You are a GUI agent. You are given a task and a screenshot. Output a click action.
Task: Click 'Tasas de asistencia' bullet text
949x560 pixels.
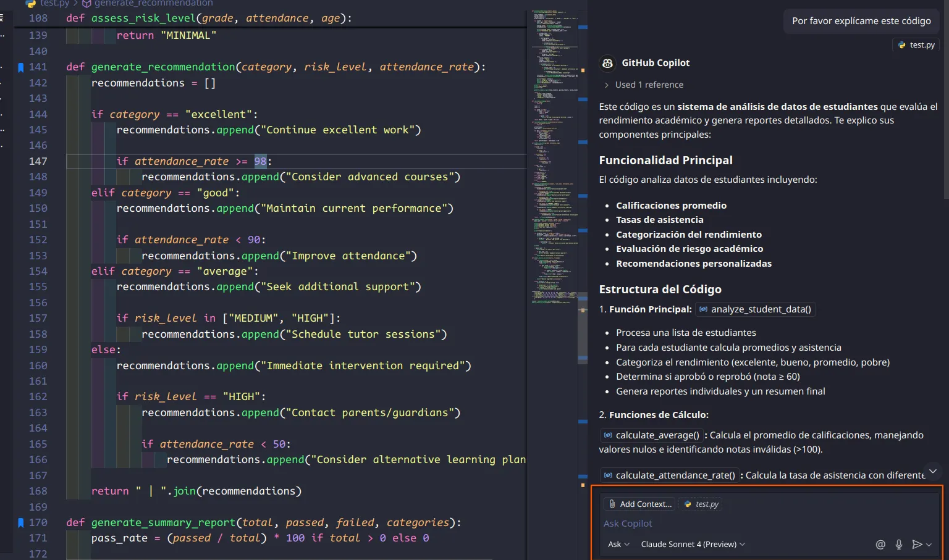click(x=659, y=219)
